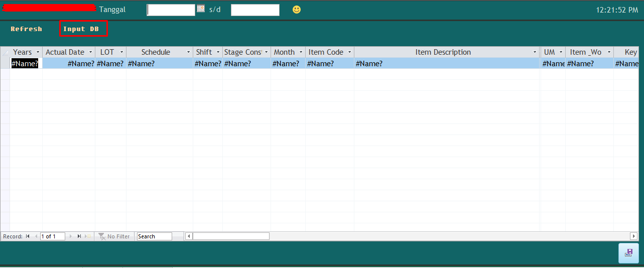Click the No Filter indicator
This screenshot has width=644, height=268.
114,236
